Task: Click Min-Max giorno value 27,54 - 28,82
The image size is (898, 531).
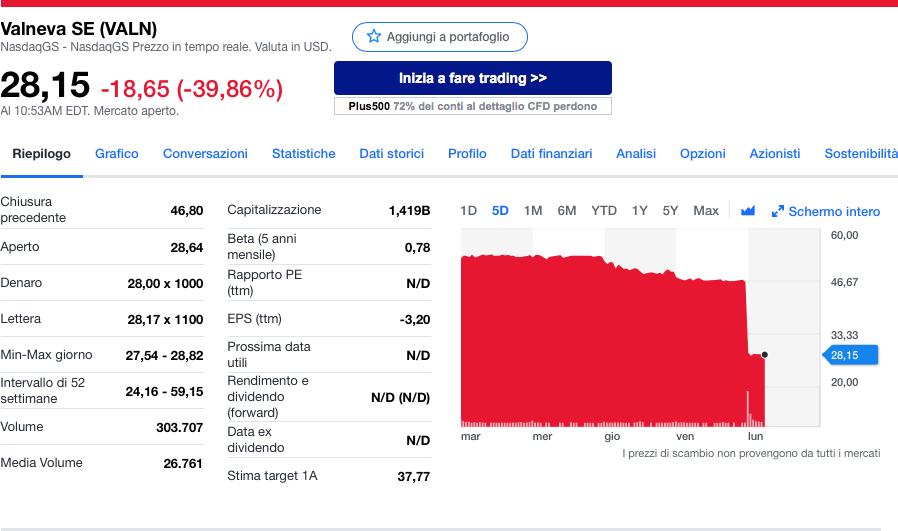Action: [164, 356]
